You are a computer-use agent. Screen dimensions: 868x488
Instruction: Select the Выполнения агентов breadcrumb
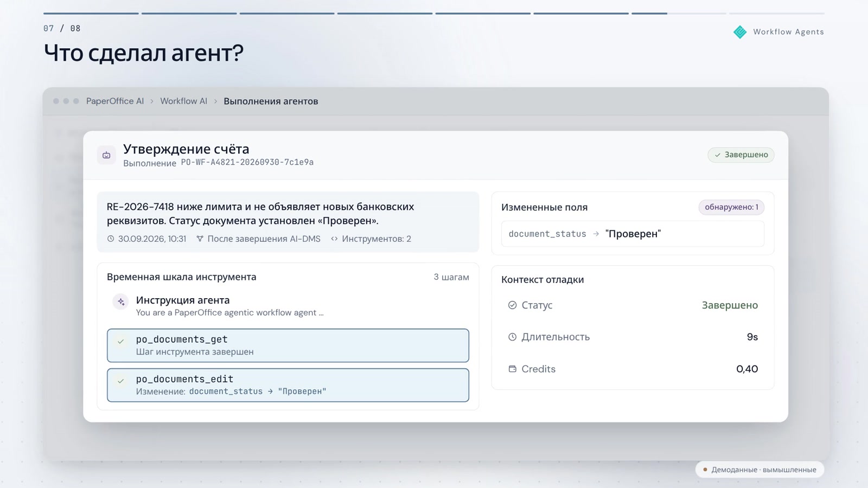coord(271,101)
